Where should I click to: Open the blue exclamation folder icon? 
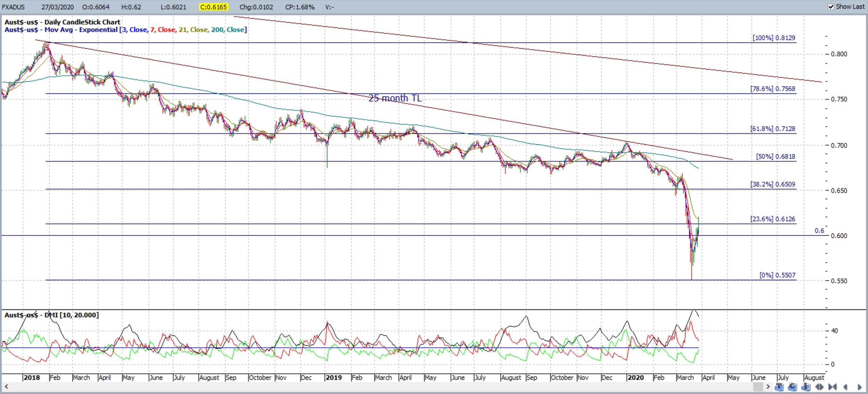coord(806,386)
